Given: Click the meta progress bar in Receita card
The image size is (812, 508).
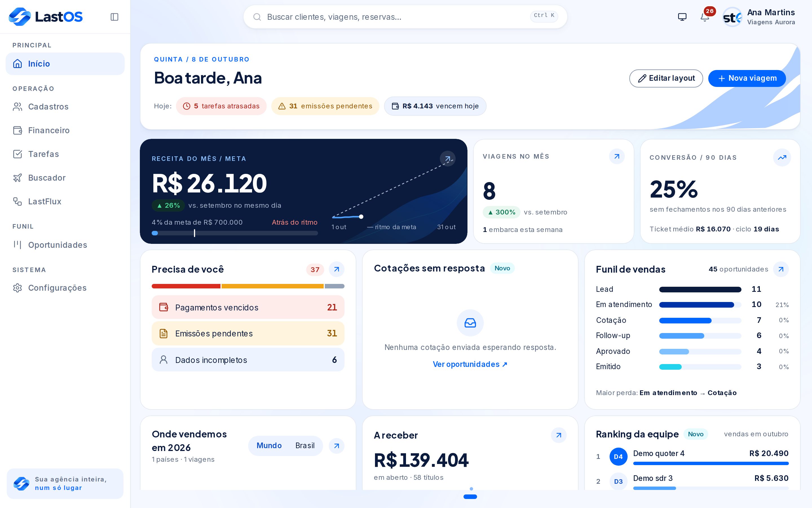Looking at the screenshot, I should pos(235,233).
